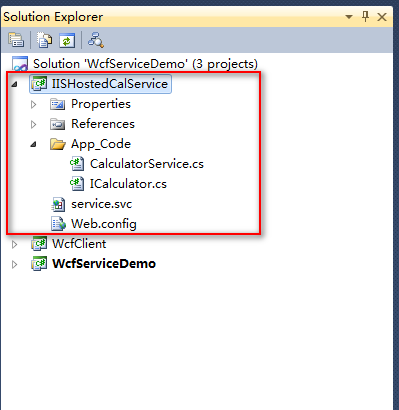
Task: Click the service.svc file icon
Action: click(58, 204)
